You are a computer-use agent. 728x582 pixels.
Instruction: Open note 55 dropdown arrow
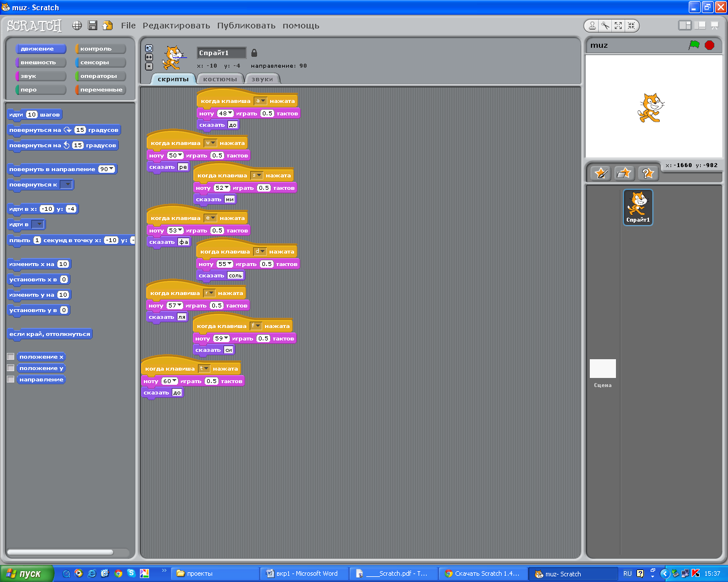[229, 264]
